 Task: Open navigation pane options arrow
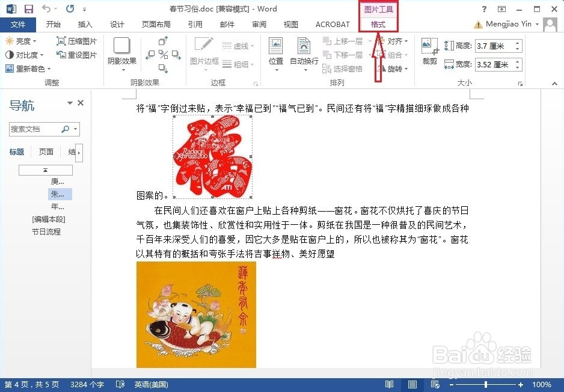coord(70,103)
